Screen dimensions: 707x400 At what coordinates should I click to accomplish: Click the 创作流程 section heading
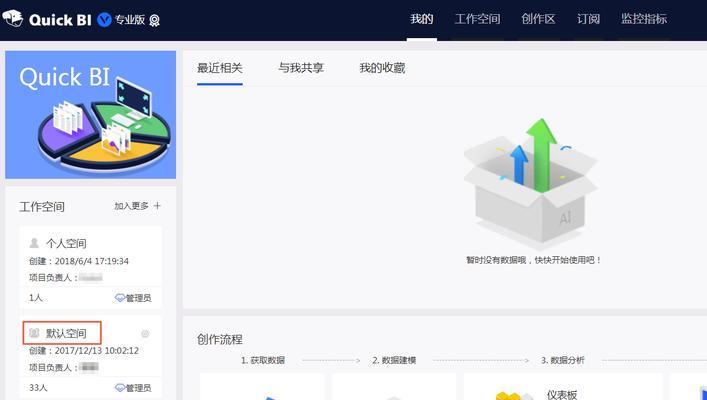(x=220, y=340)
